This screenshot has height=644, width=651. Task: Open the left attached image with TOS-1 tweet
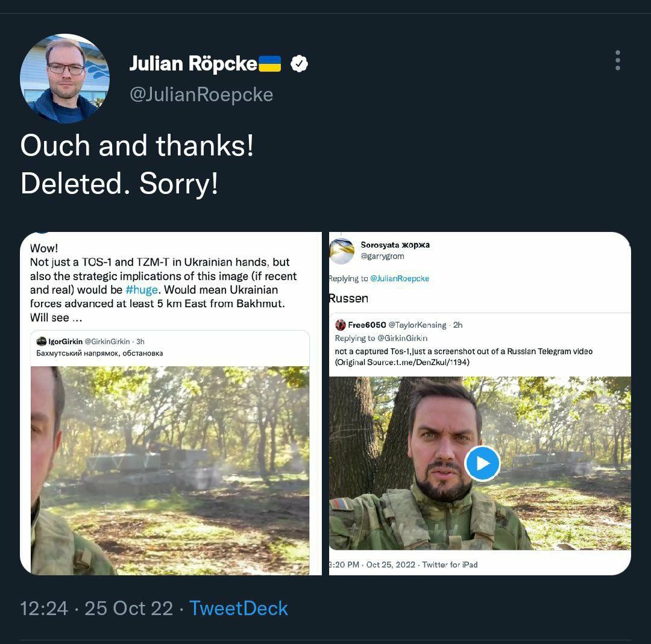click(171, 404)
